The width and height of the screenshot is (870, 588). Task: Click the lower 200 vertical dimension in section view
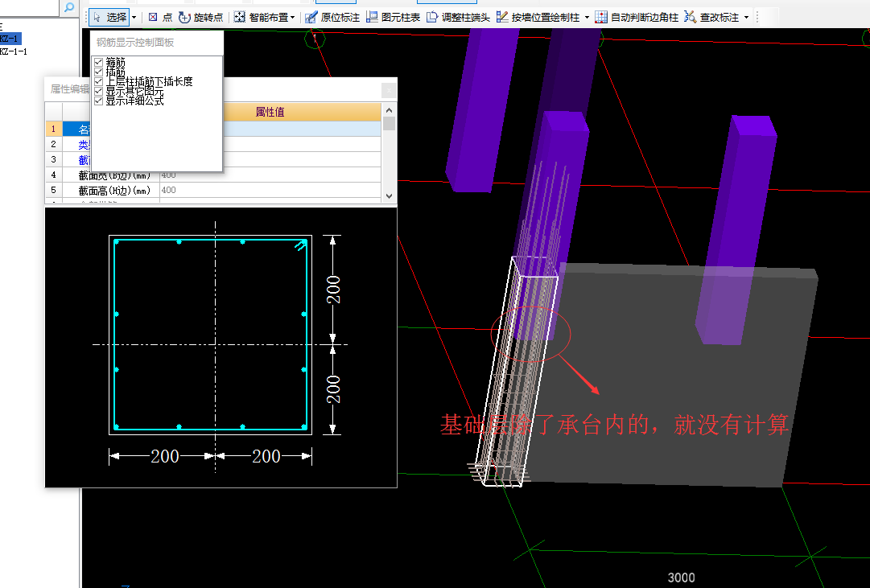(x=333, y=389)
